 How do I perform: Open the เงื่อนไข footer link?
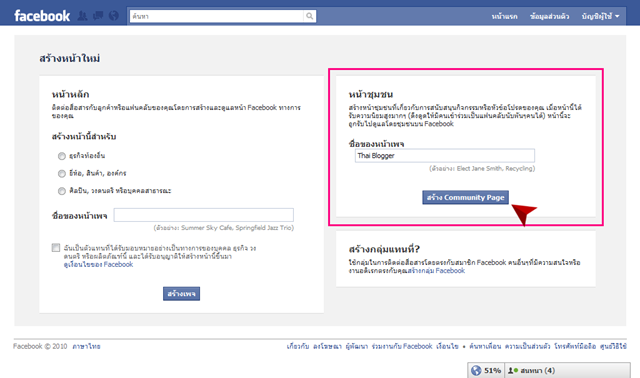coord(447,346)
